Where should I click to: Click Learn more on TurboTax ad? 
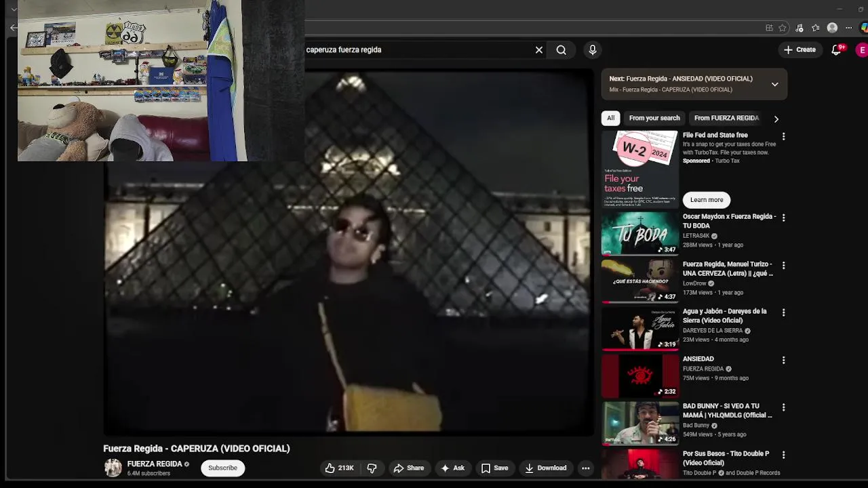pyautogui.click(x=707, y=200)
